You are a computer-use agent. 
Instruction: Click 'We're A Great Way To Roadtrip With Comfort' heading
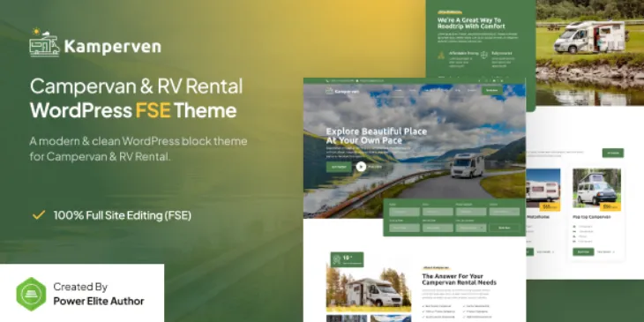click(471, 23)
